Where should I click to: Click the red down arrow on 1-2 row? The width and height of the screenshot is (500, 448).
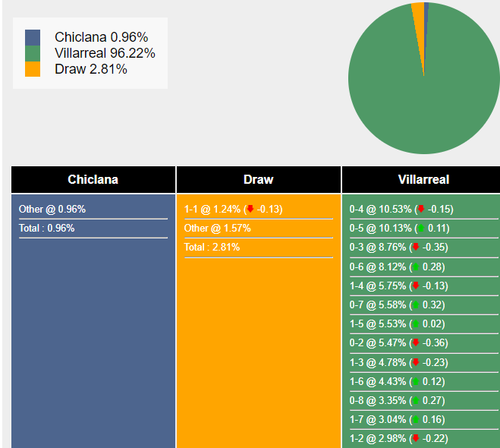coord(415,438)
